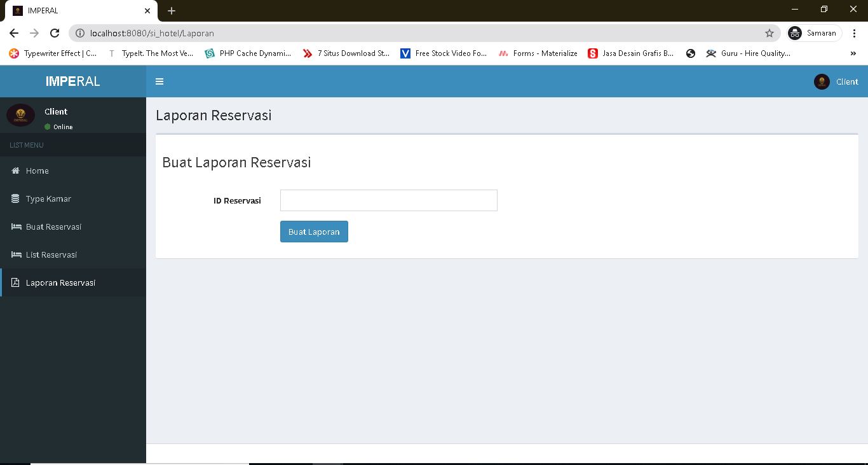This screenshot has height=465, width=868.
Task: Click the sidebar Client profile picture
Action: click(x=21, y=115)
